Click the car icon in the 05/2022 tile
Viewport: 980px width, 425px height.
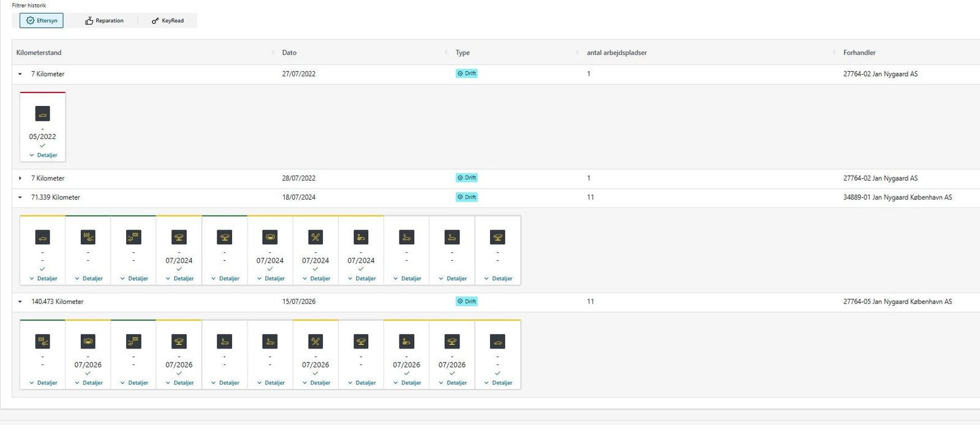(x=42, y=114)
